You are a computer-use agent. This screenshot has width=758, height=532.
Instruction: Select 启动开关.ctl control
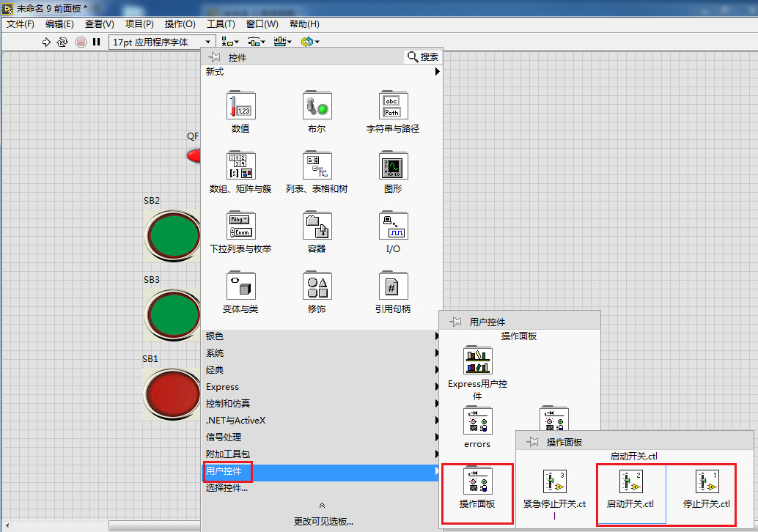click(630, 481)
